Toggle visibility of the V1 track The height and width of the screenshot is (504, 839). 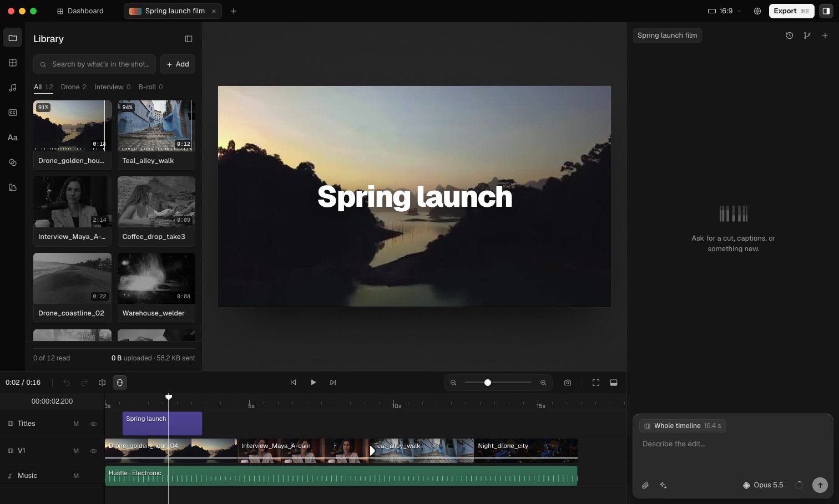(93, 451)
